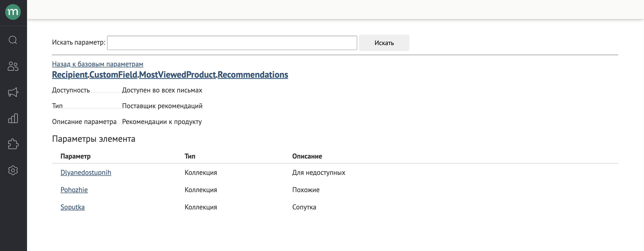
Task: Select the 'Описание параметра' label
Action: pyautogui.click(x=84, y=122)
